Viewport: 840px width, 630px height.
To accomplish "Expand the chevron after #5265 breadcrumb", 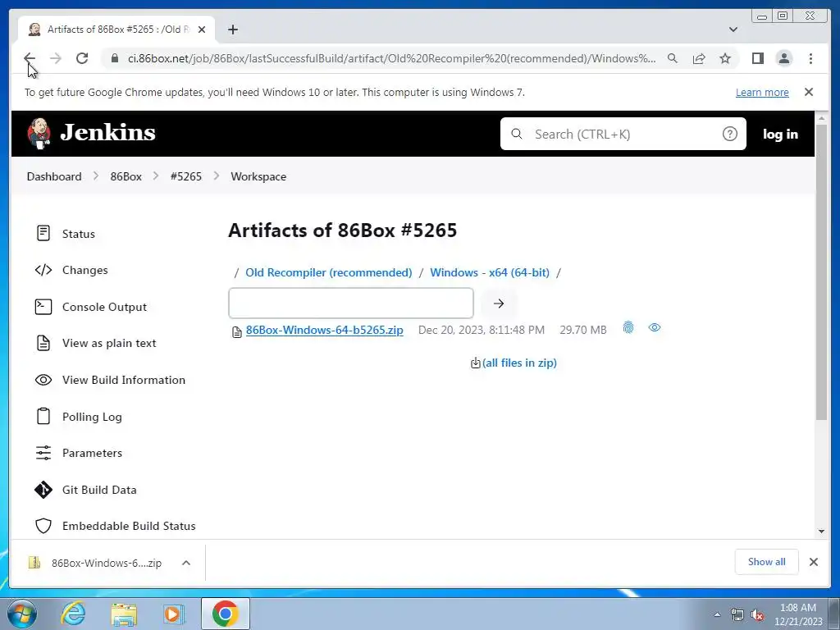I will [x=217, y=176].
